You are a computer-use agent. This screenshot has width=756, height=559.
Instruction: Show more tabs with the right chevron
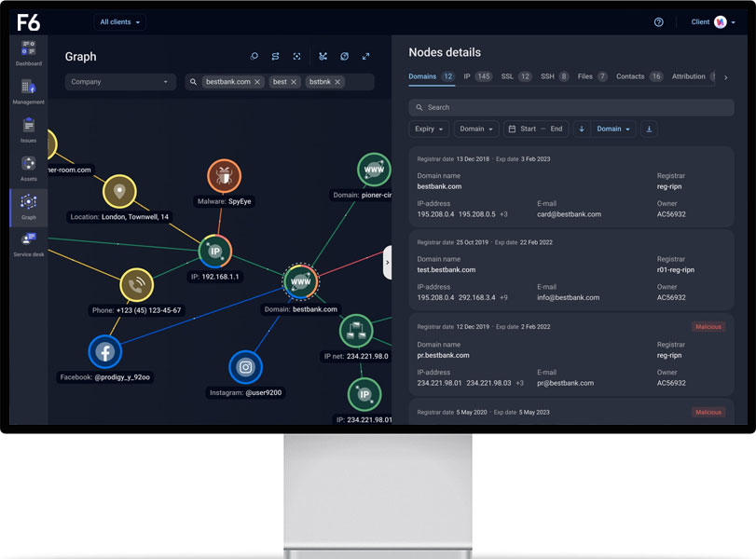[725, 77]
